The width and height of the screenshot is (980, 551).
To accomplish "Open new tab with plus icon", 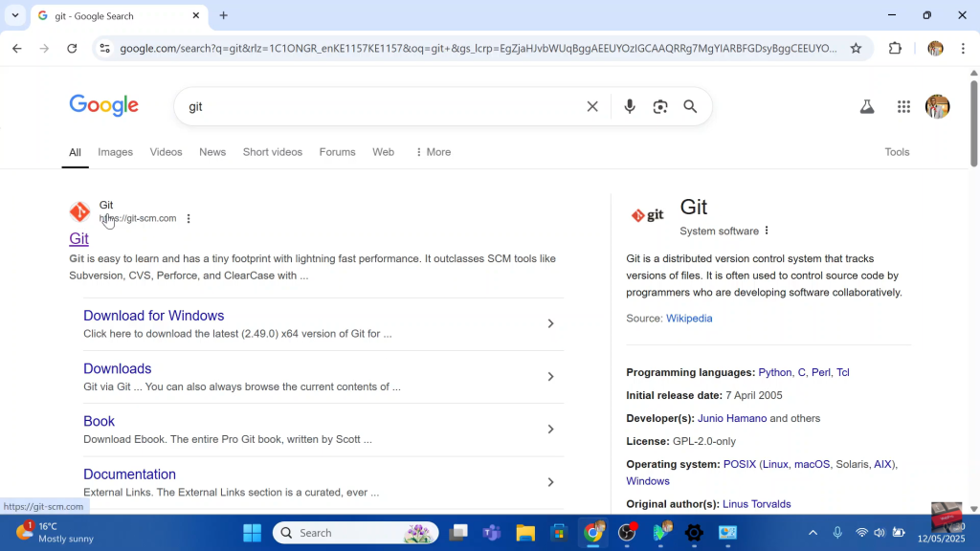I will pyautogui.click(x=223, y=15).
